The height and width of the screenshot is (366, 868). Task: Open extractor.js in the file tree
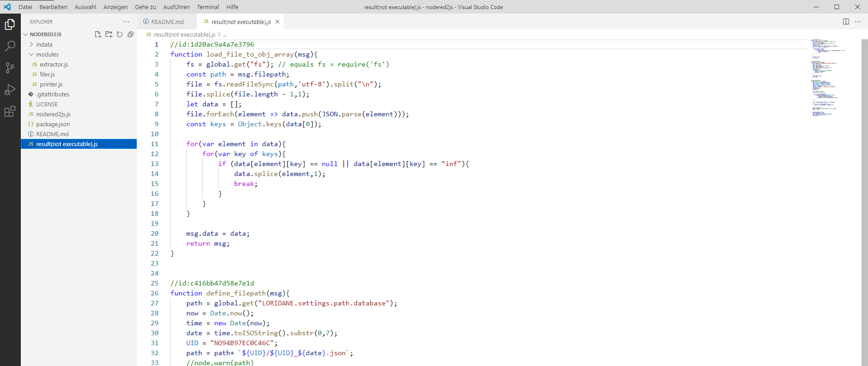point(79,64)
